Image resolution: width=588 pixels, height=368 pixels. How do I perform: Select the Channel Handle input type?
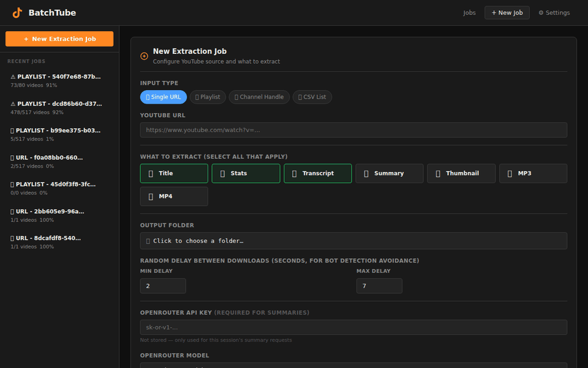[259, 97]
